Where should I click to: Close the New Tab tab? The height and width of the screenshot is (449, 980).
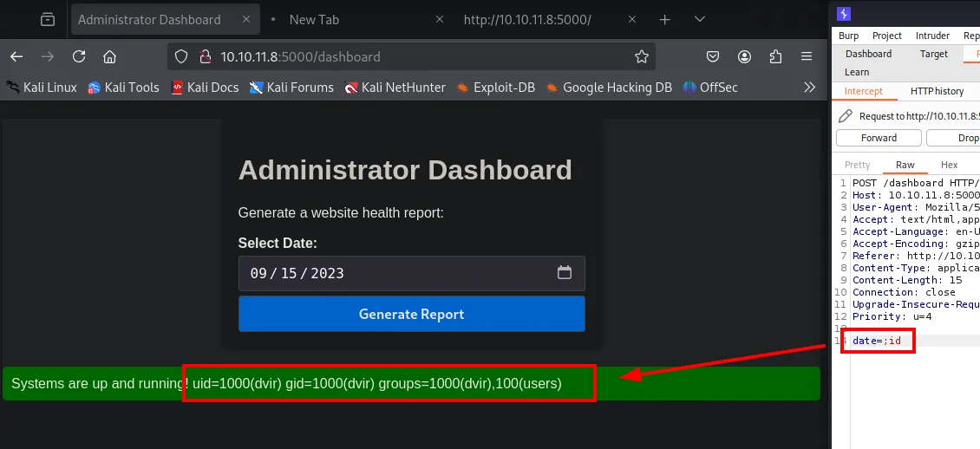[x=440, y=19]
